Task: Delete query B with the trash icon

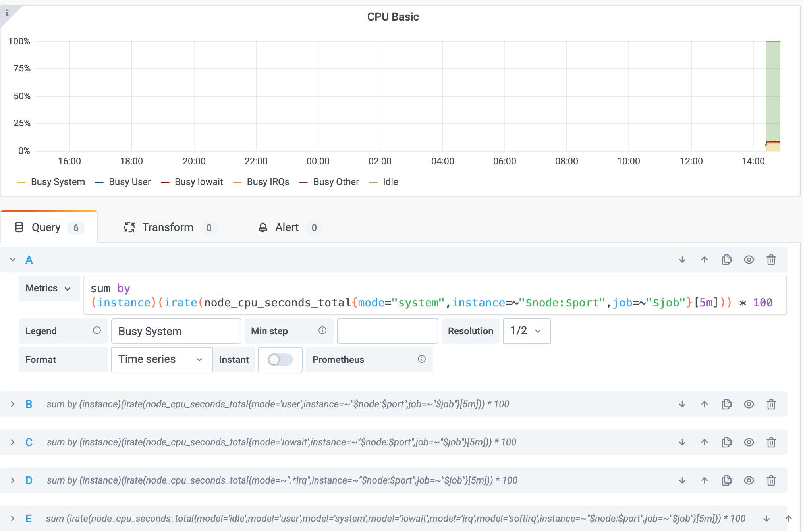Action: pyautogui.click(x=770, y=404)
